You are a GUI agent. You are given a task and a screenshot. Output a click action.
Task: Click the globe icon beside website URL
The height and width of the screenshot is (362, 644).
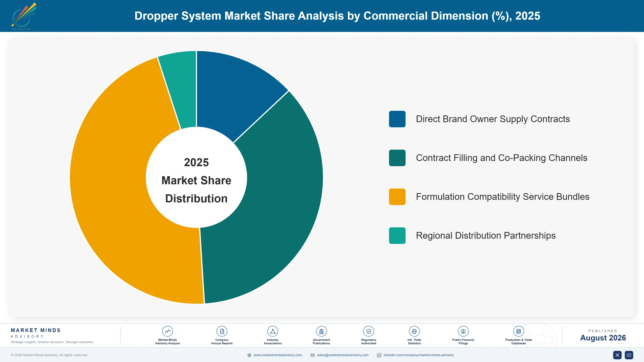(249, 355)
